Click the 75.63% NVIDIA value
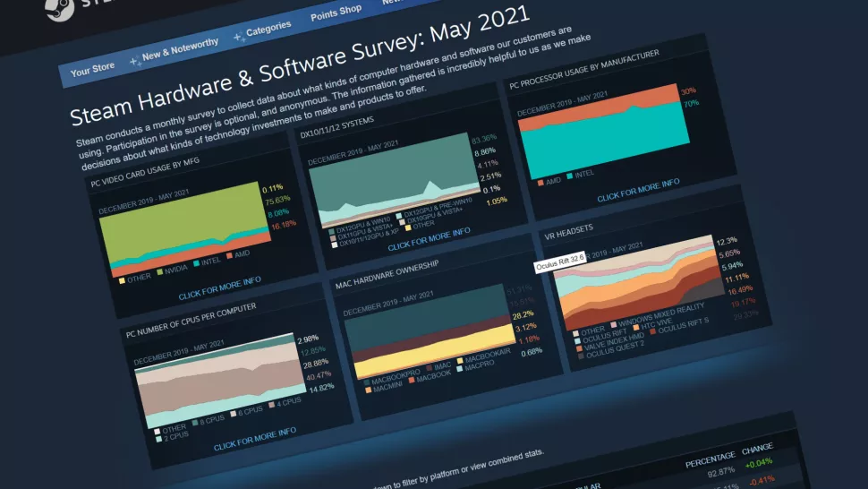868x489 pixels. click(x=277, y=201)
